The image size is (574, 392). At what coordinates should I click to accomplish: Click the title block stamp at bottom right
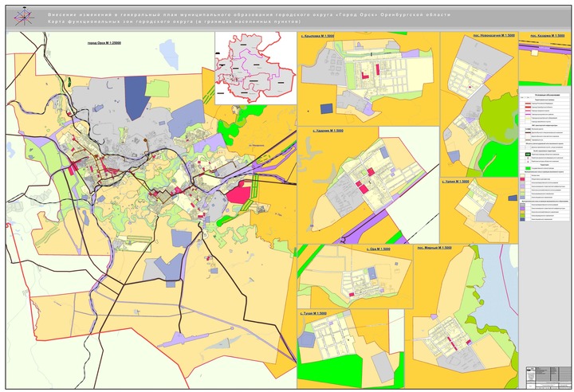pos(547,377)
